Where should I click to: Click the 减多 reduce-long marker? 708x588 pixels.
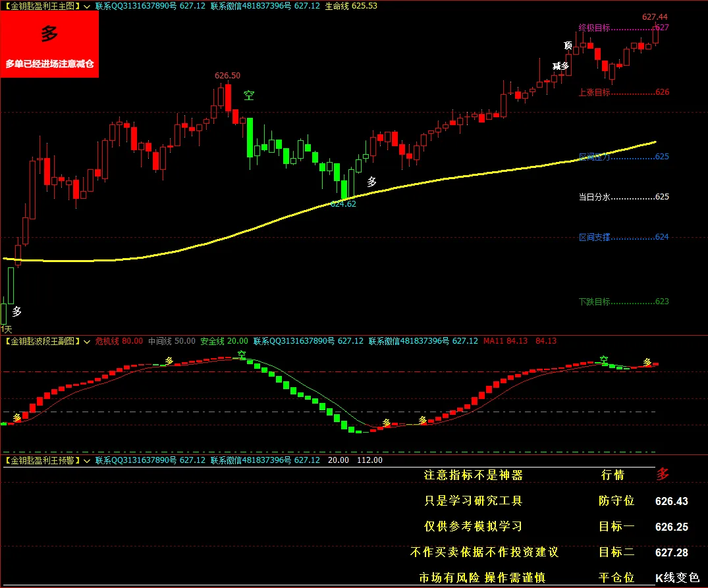pos(560,66)
